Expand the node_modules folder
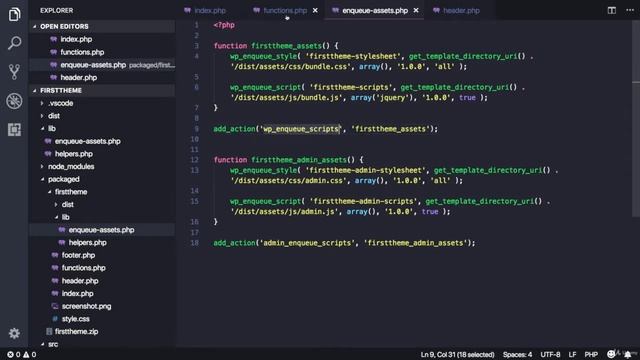This screenshot has height=360, width=640. (71, 167)
